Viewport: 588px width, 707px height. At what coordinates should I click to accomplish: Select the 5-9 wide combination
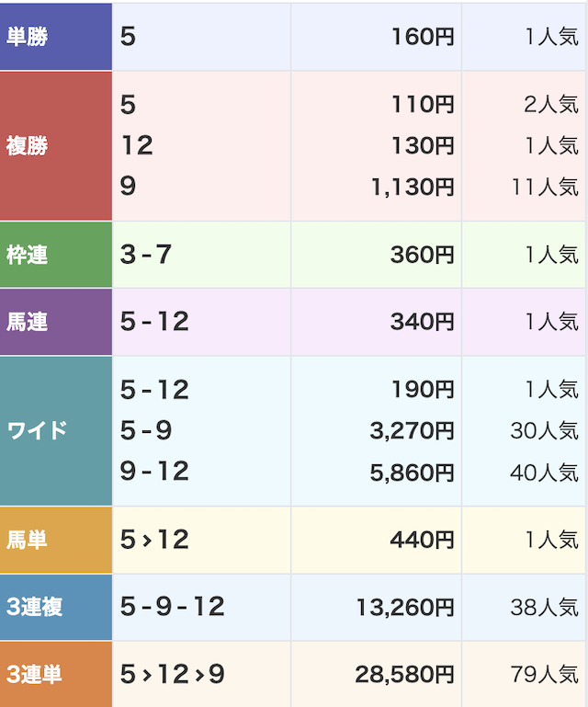(146, 430)
